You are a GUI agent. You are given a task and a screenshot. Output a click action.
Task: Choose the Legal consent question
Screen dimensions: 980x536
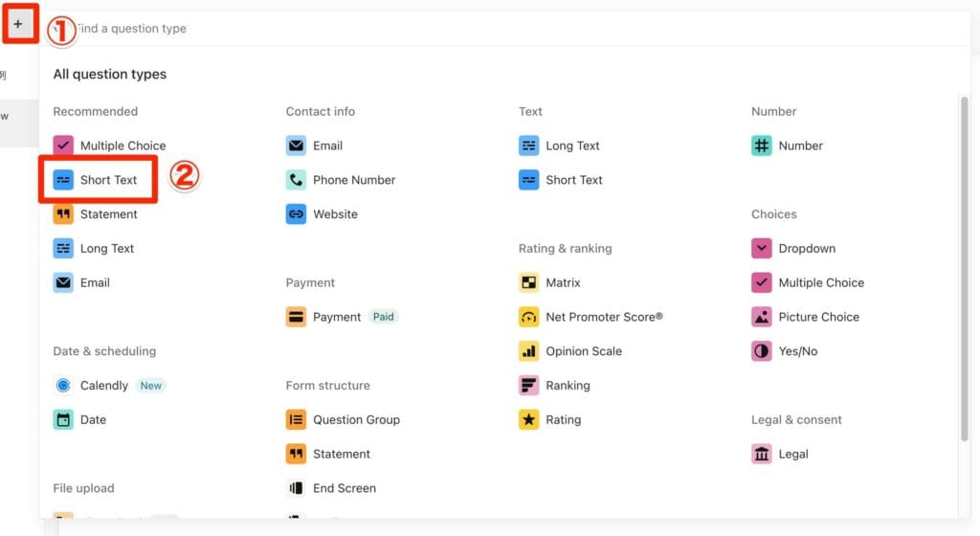[x=792, y=455]
